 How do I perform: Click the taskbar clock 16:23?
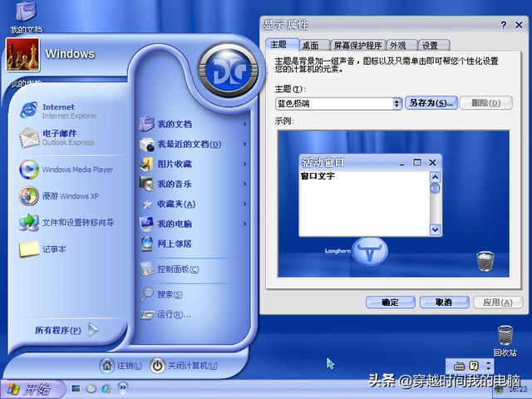pos(518,389)
